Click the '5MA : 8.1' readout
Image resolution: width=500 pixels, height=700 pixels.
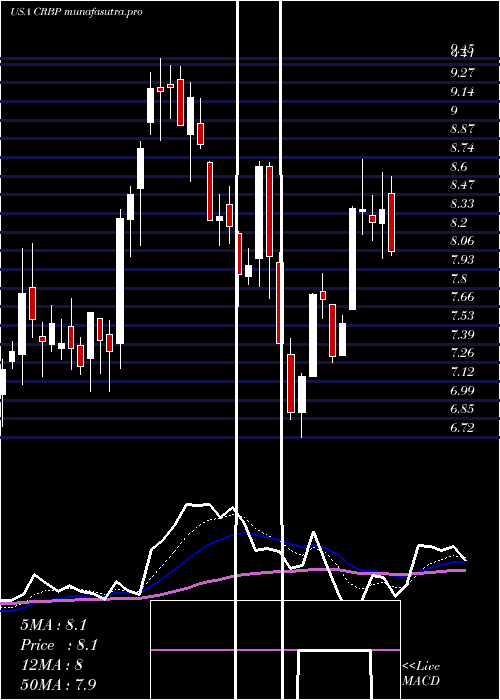54,625
